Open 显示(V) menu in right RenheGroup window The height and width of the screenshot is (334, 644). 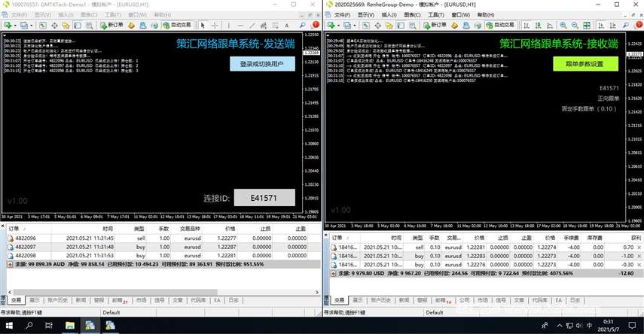[x=365, y=15]
